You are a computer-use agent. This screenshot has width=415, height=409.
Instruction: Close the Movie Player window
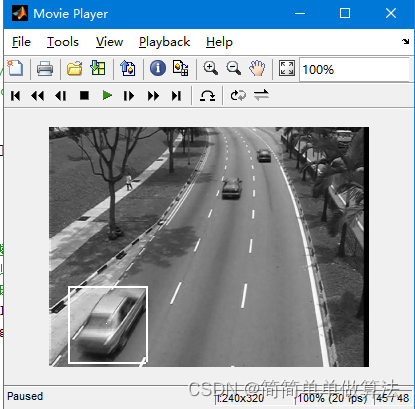coord(391,13)
